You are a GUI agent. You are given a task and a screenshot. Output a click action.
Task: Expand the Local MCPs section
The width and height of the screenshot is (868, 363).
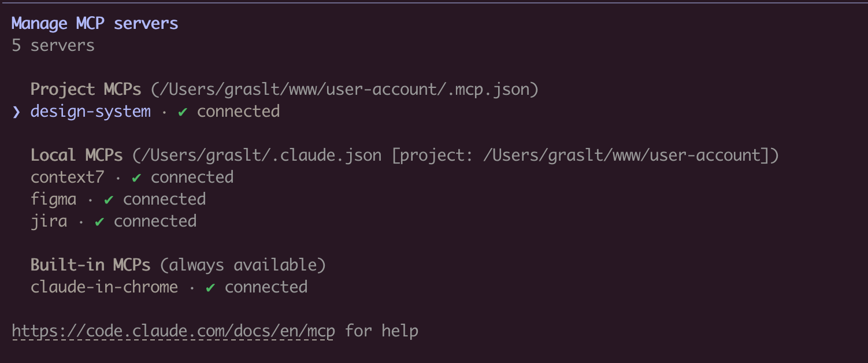76,155
